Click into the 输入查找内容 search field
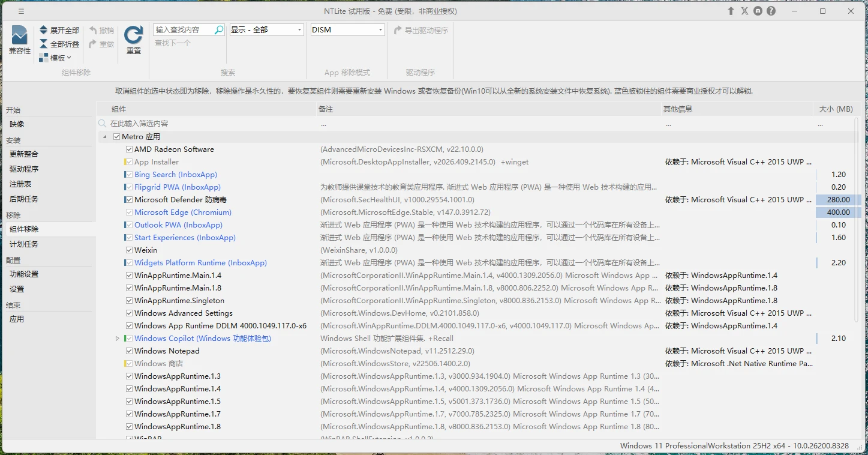868x455 pixels. coord(184,29)
